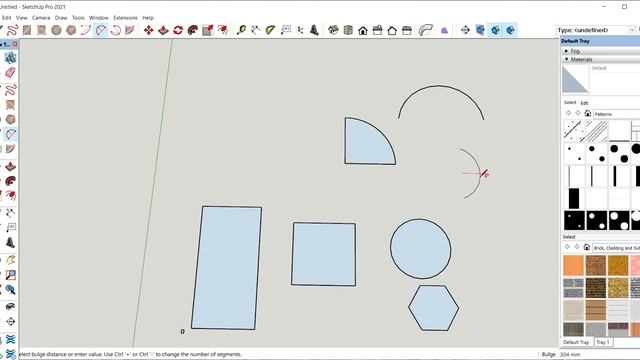Switch to Top view
Viewport: 640px width, 360px height.
(x=348, y=30)
